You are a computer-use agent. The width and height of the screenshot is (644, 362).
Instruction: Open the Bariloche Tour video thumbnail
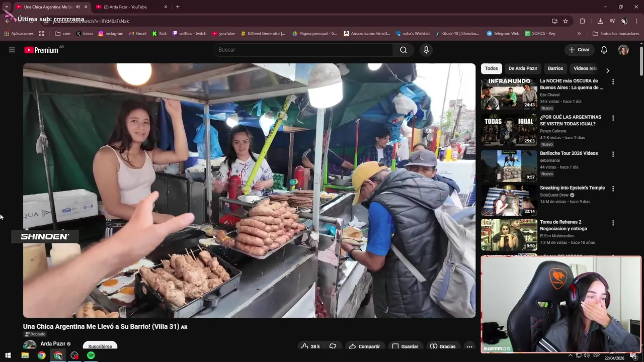tap(509, 165)
